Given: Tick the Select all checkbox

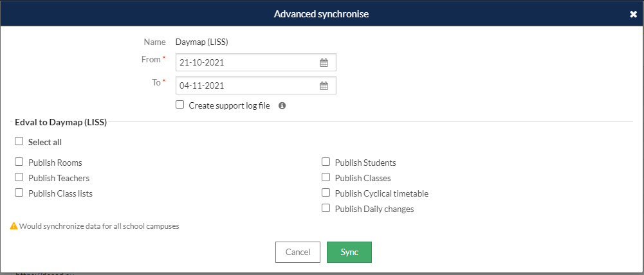Looking at the screenshot, I should pyautogui.click(x=19, y=141).
